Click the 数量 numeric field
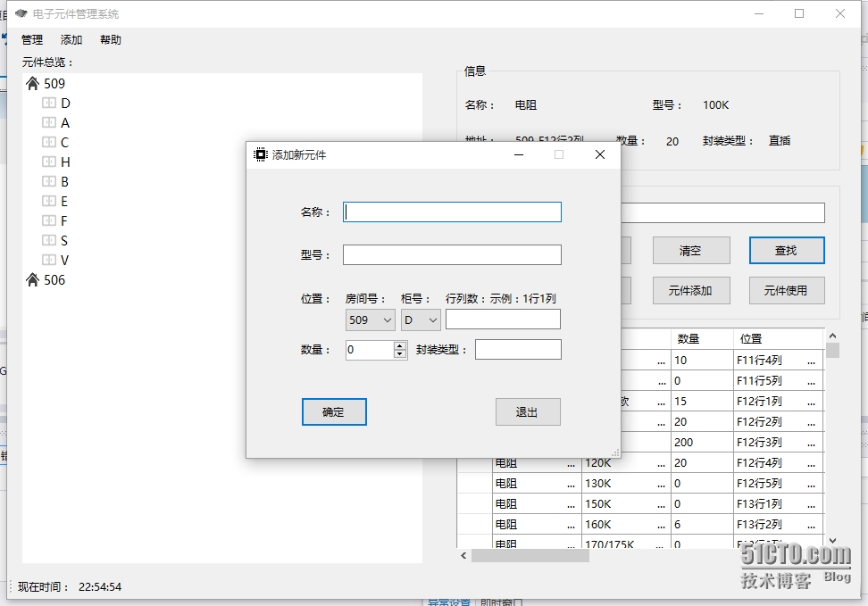 pyautogui.click(x=370, y=350)
